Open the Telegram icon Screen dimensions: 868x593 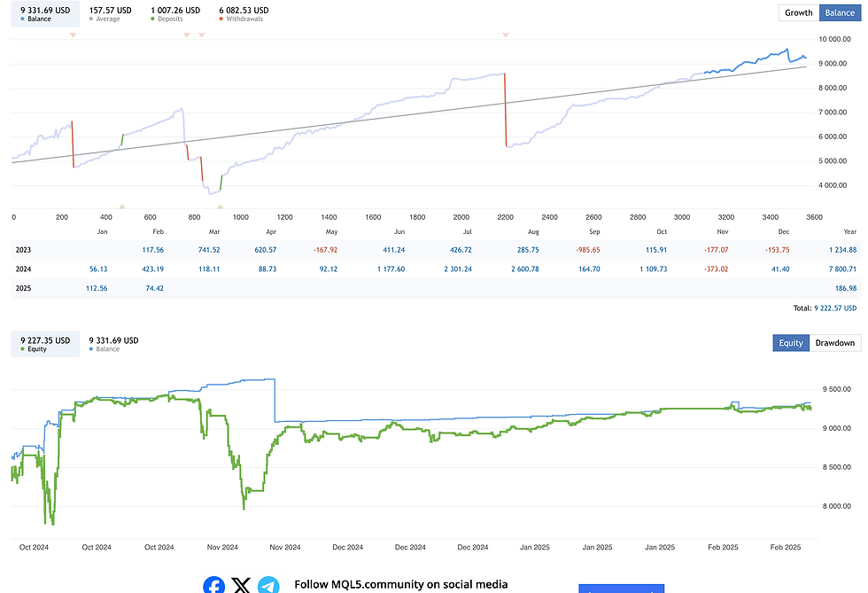tap(268, 584)
